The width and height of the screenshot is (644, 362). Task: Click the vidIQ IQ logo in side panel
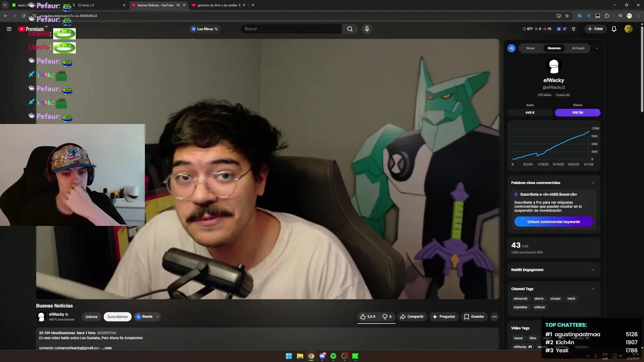(511, 48)
